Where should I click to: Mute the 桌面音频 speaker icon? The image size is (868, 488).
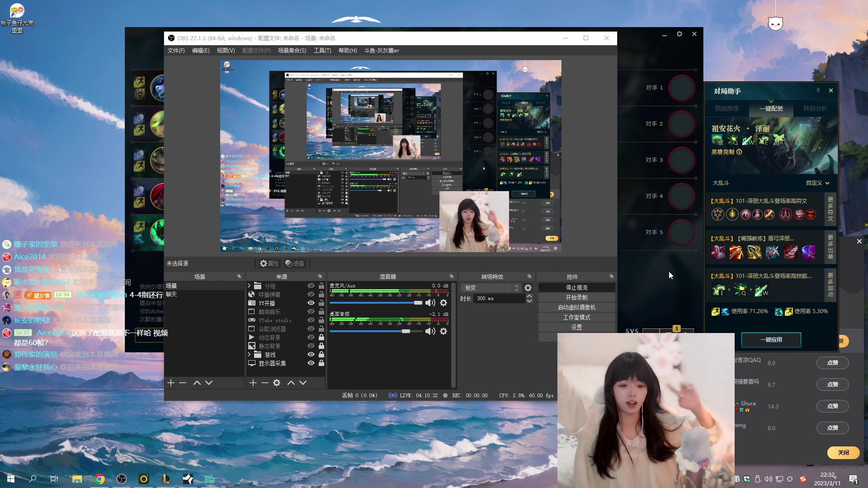(x=430, y=331)
